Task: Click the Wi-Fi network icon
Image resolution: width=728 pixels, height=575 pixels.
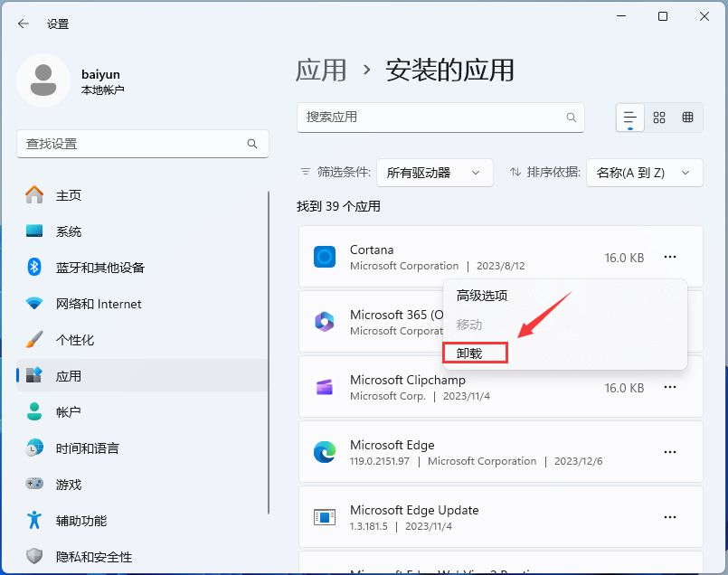Action: [x=34, y=304]
